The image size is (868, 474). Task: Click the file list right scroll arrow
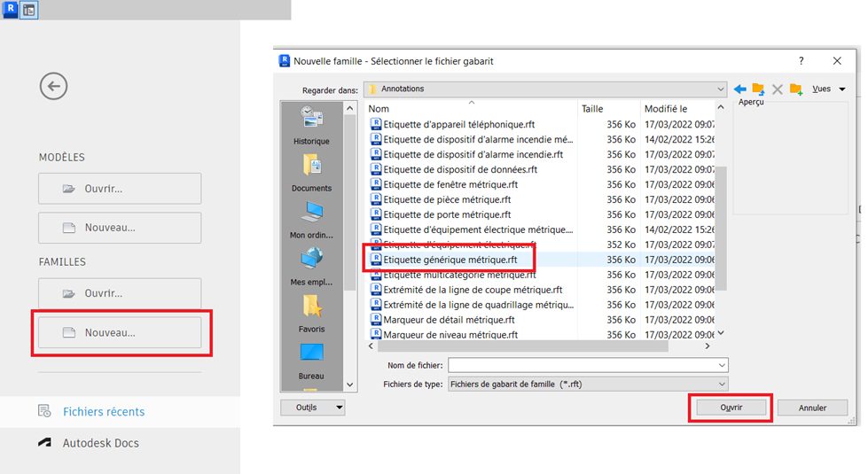[707, 346]
